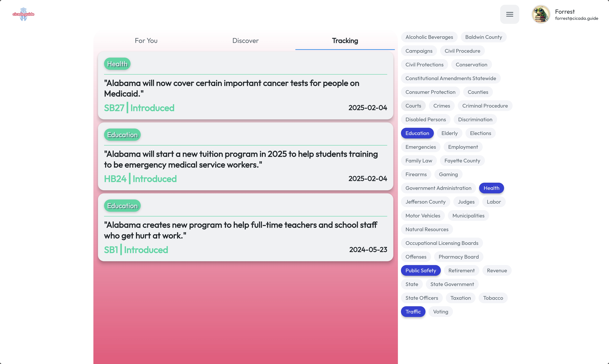Open the SB27 cancer tests bill card
609x364 pixels.
[232, 88]
